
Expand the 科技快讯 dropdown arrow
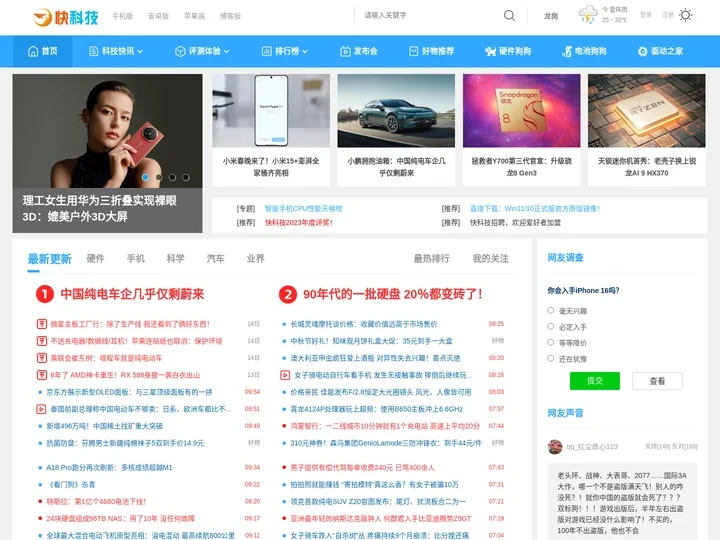pos(140,52)
